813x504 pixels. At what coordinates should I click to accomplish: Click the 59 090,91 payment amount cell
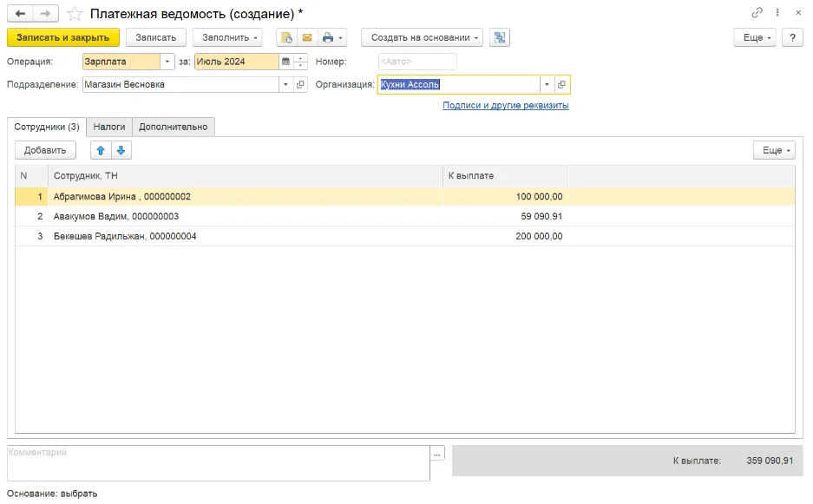pyautogui.click(x=506, y=216)
